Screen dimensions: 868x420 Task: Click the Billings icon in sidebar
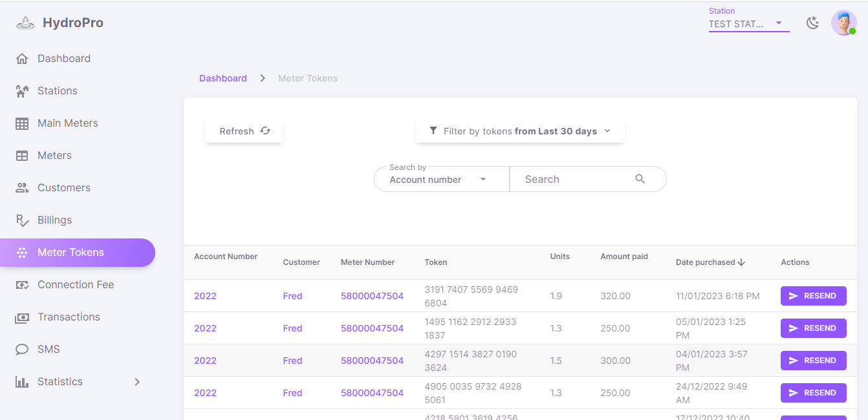coord(22,220)
